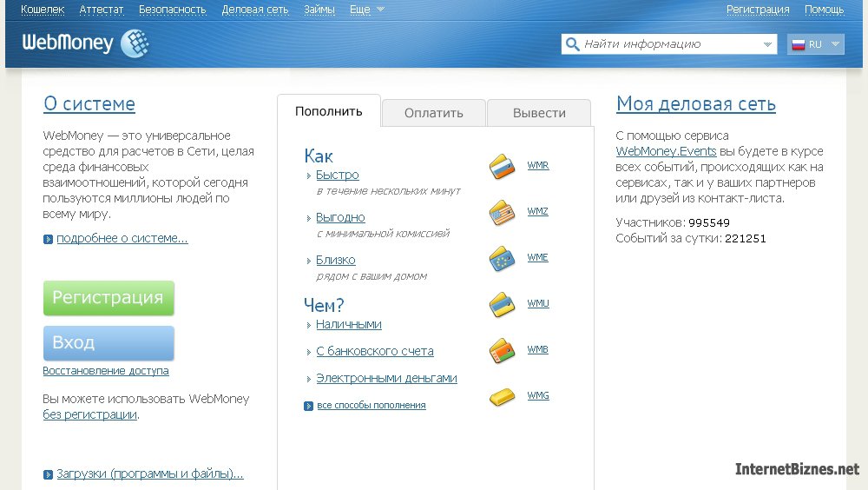868x490 pixels.
Task: Click the 'Быстро' link
Action: pos(337,175)
